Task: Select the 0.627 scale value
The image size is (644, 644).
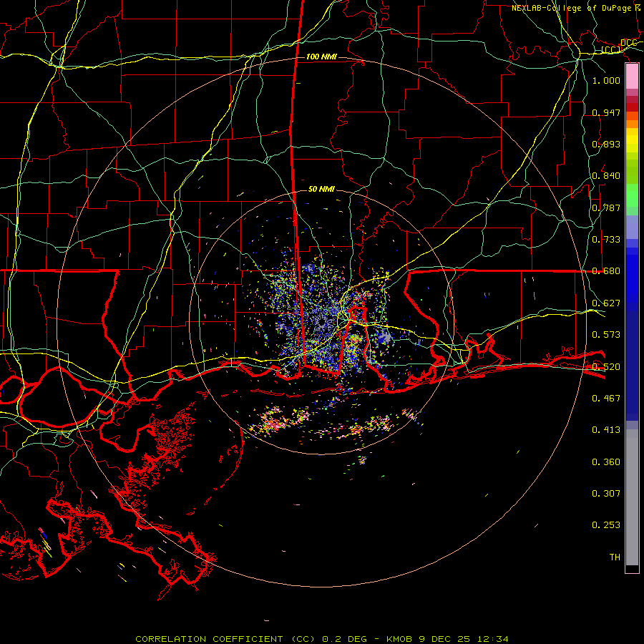Action: click(x=606, y=303)
